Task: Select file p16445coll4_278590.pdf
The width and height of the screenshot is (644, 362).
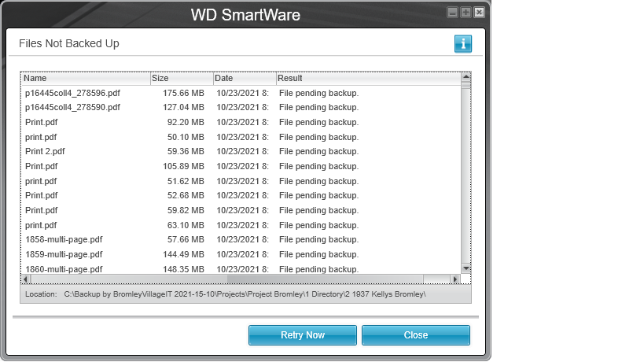Action: click(x=72, y=107)
